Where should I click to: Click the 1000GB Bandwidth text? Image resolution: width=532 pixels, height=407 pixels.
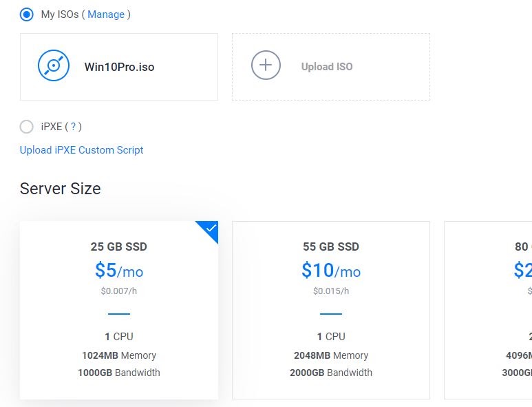pyautogui.click(x=119, y=373)
